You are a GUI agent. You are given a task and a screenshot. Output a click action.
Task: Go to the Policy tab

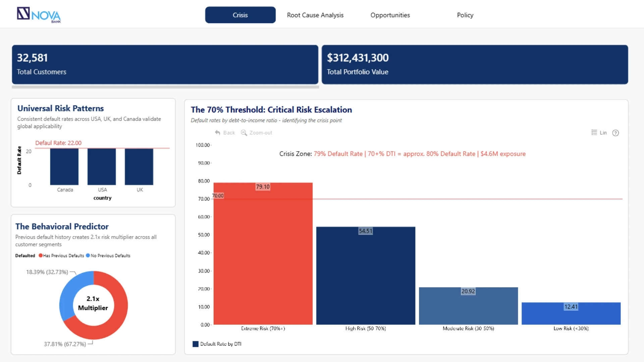(x=465, y=15)
